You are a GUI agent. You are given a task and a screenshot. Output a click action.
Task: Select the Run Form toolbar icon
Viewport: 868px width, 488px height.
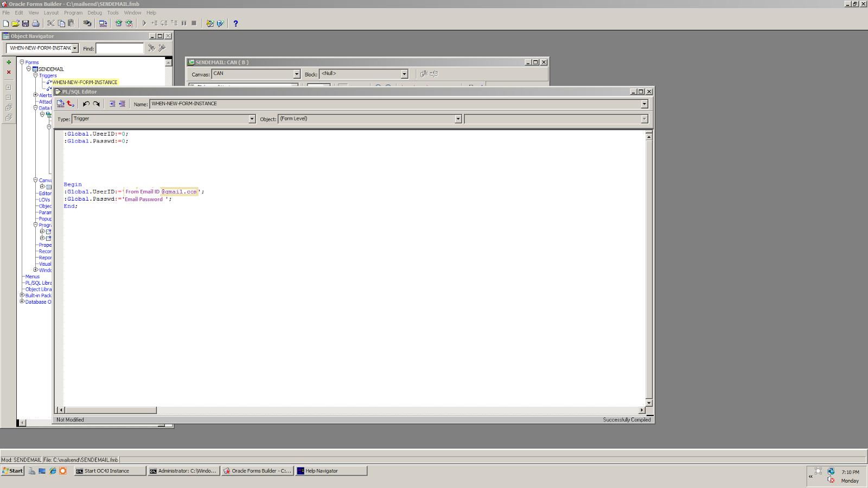tap(144, 23)
